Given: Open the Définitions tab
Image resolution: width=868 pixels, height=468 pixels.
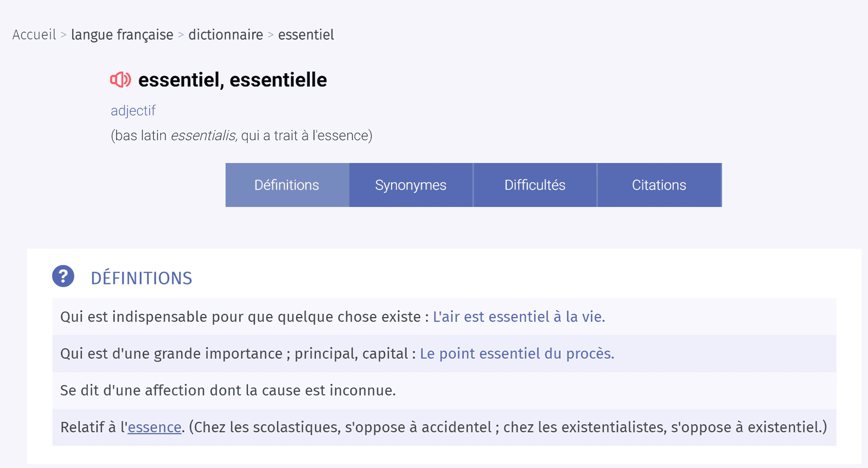Looking at the screenshot, I should tap(287, 185).
